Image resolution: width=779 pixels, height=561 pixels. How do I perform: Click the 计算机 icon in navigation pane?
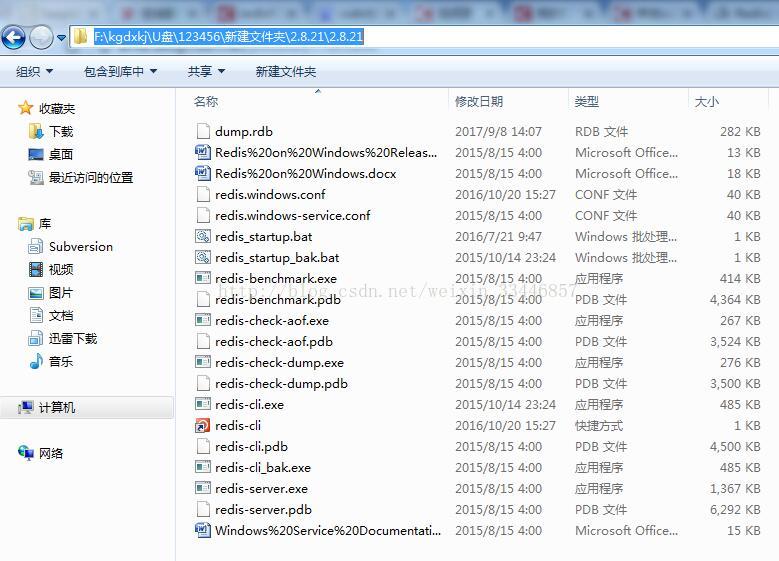(25, 408)
